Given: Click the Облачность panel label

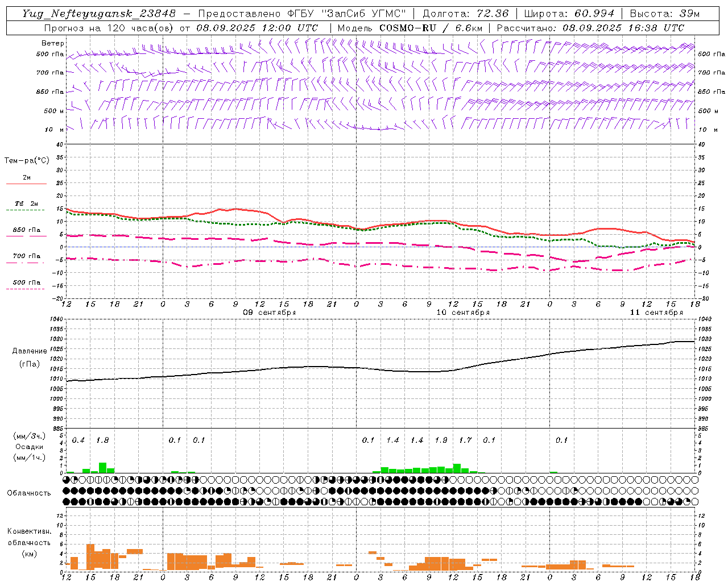Looking at the screenshot, I should point(29,493).
